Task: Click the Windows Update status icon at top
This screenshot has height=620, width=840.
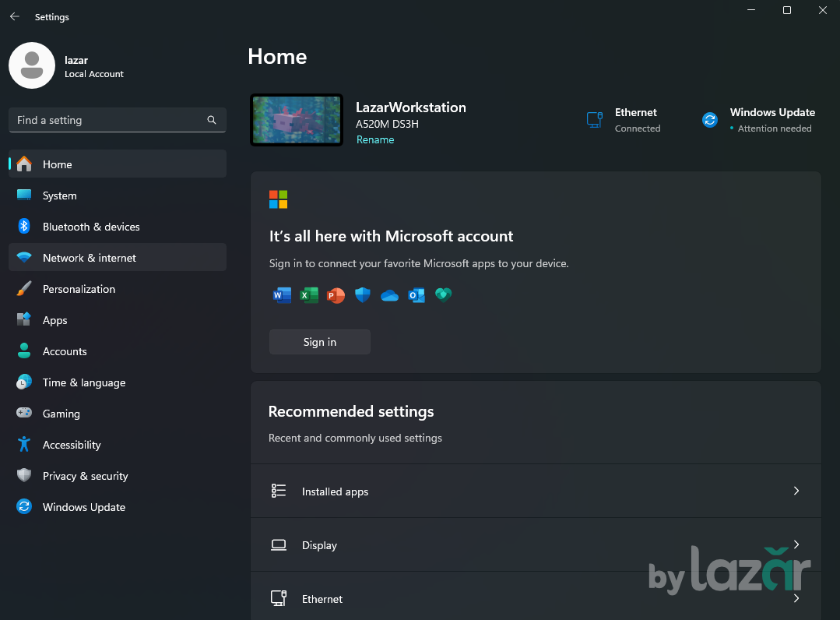Action: [709, 120]
